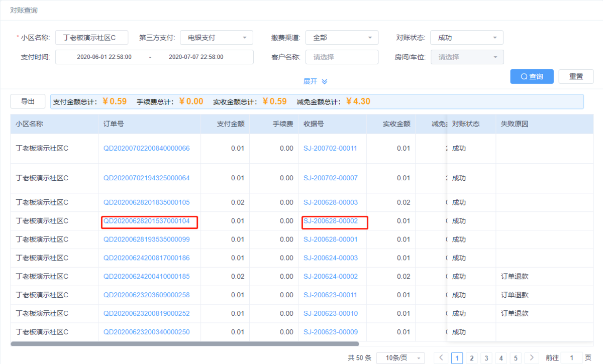Click 订单退款 in the SJ-200624-00002 row
603x364 pixels.
tap(515, 276)
